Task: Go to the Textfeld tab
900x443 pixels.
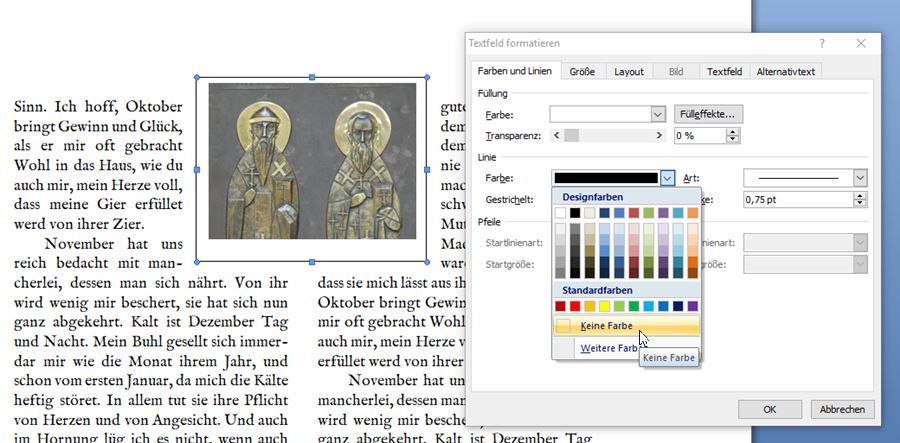Action: (x=724, y=72)
